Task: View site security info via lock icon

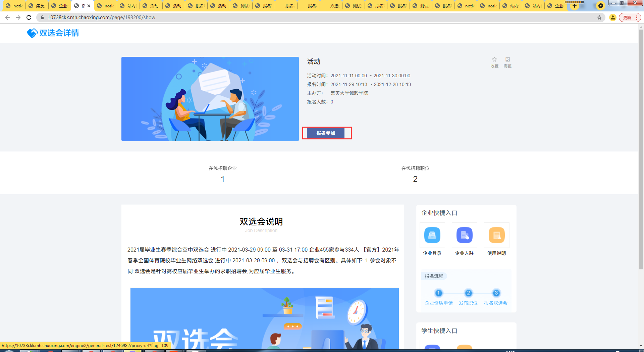Action: (42, 17)
